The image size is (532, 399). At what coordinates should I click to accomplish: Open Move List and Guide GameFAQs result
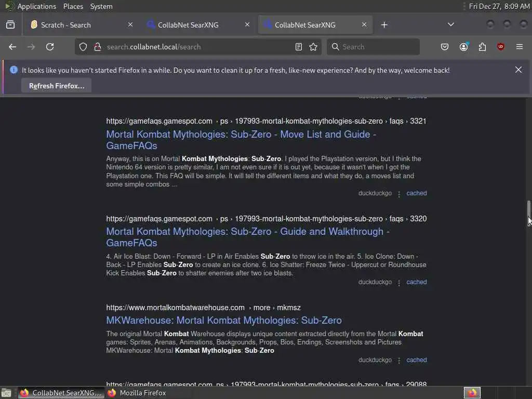[241, 140]
